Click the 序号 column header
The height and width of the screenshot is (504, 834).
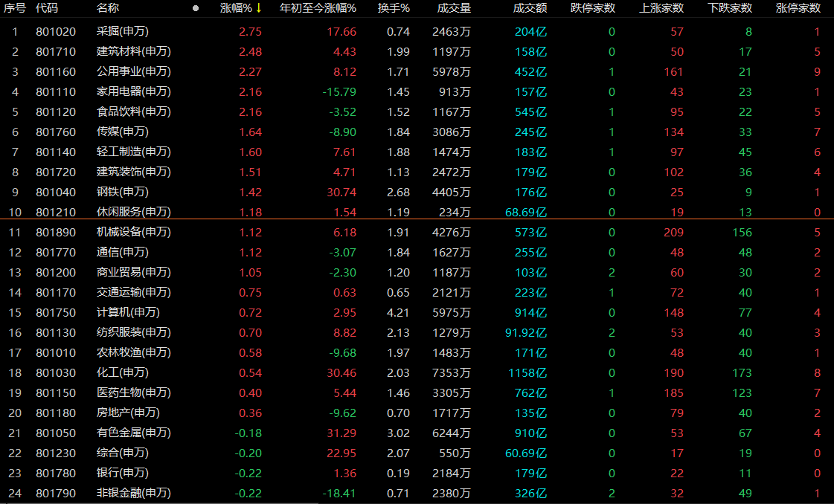click(14, 8)
